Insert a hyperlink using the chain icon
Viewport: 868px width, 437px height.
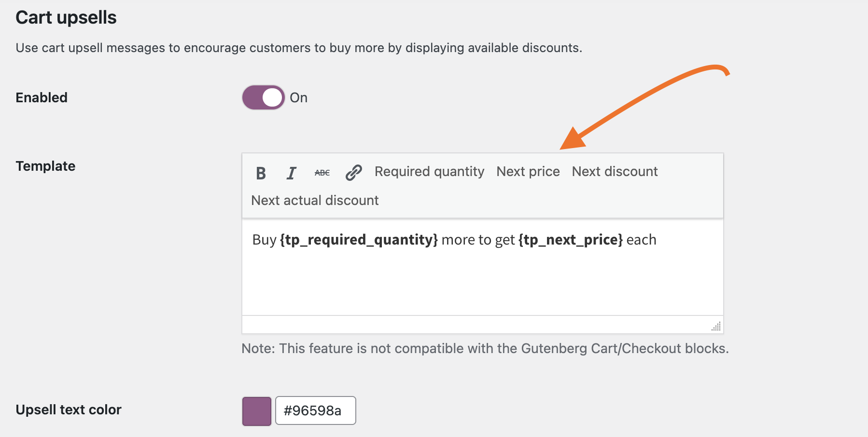click(353, 173)
